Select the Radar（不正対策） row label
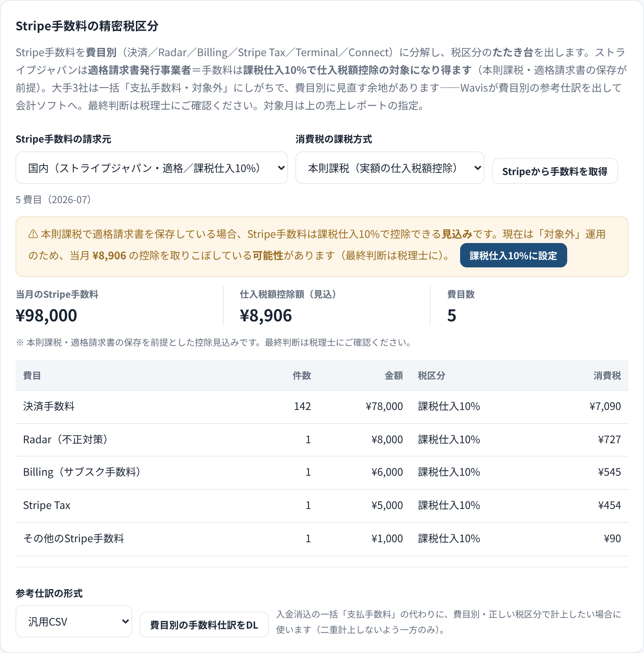 coord(65,440)
